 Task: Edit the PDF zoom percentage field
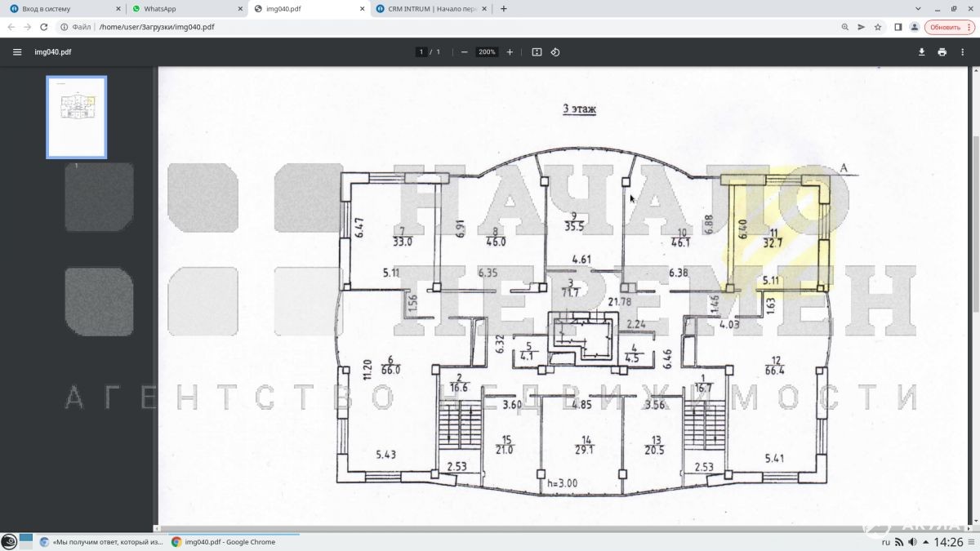click(487, 52)
